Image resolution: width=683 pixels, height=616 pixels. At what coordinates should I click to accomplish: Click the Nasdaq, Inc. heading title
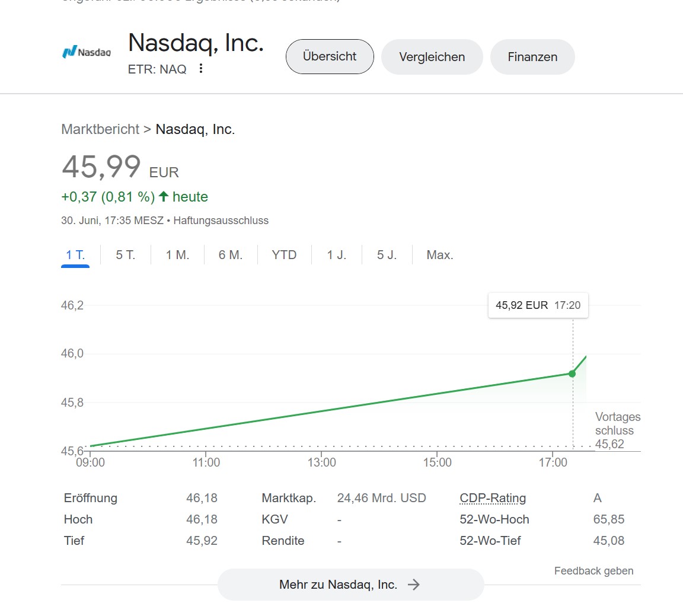196,43
